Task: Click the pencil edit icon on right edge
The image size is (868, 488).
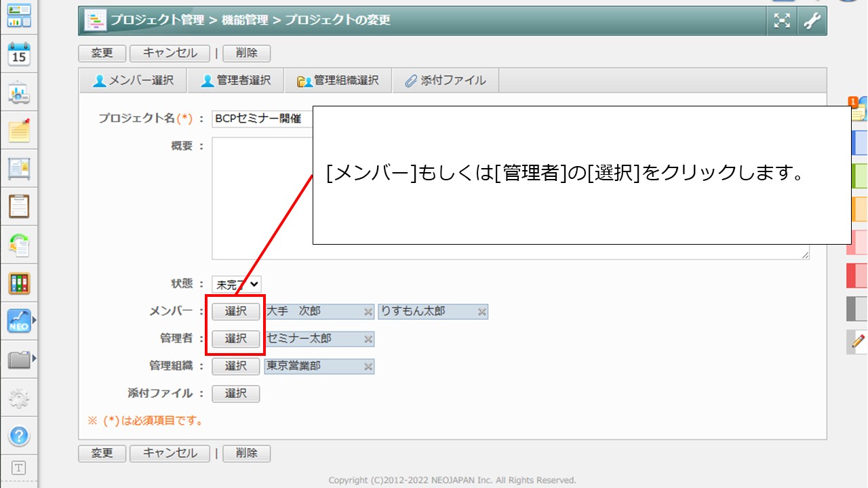Action: point(859,341)
